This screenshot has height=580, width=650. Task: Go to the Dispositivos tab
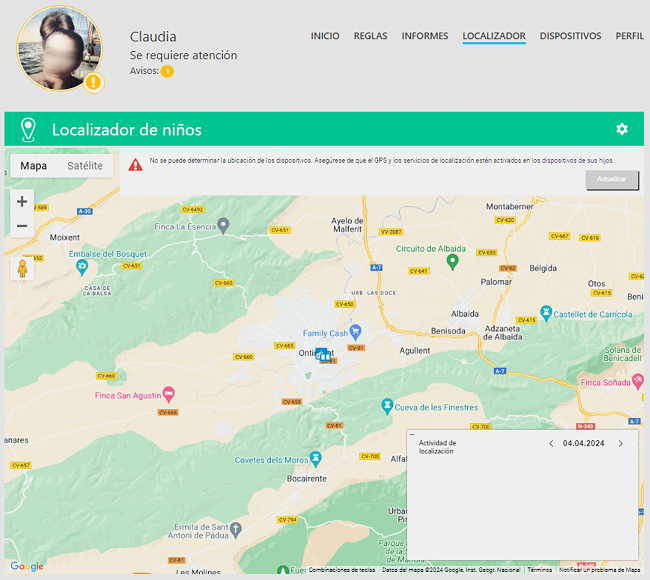tap(570, 36)
